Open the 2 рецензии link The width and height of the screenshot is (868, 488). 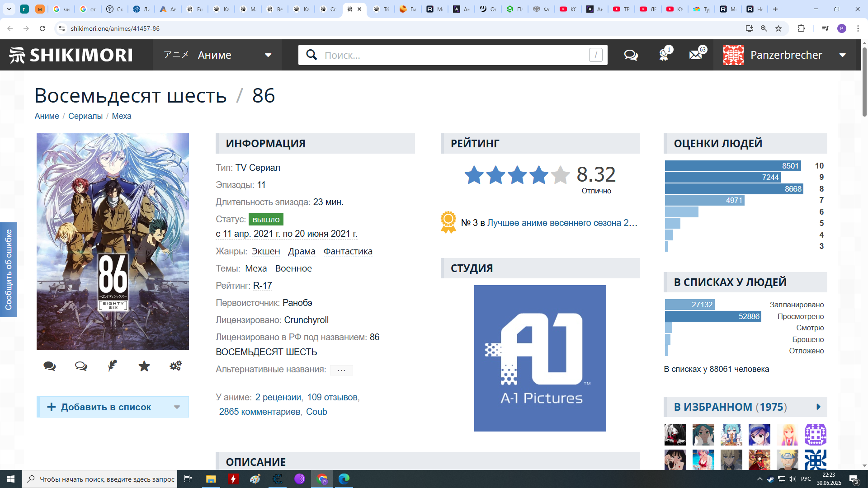pos(278,397)
